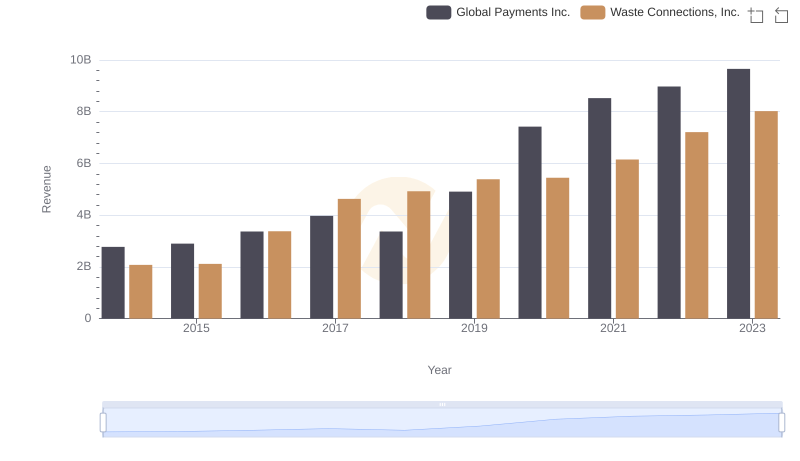Click the Global Payments 2019 bar
Image resolution: width=800 pixels, height=461 pixels.
461,255
